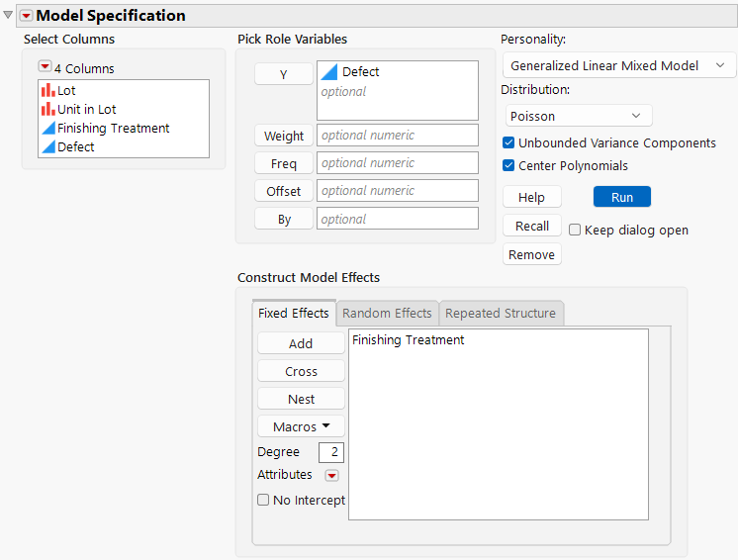The image size is (738, 560).
Task: Disable Unbounded Variance Components checkbox
Action: pos(508,143)
